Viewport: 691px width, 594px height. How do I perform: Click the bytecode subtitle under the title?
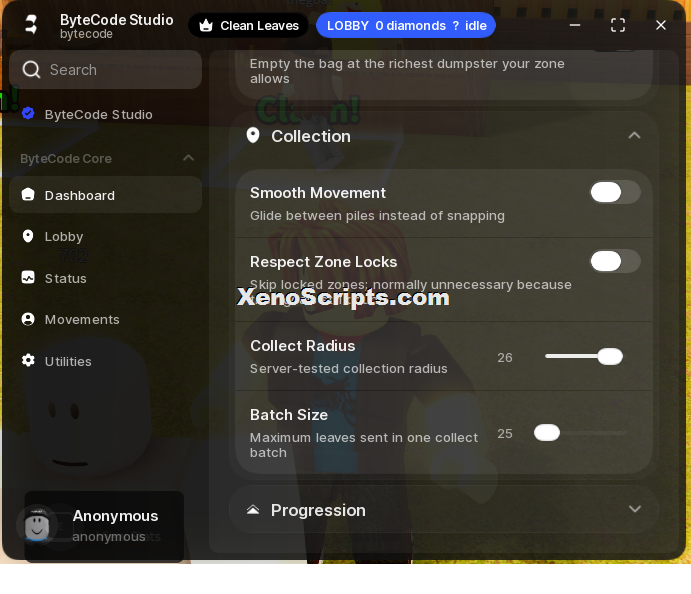click(86, 34)
